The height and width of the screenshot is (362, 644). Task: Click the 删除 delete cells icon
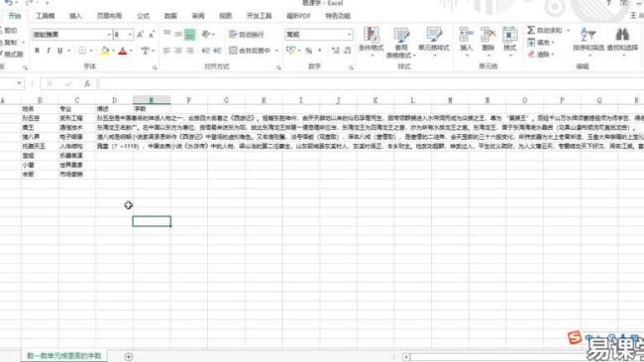(x=487, y=41)
